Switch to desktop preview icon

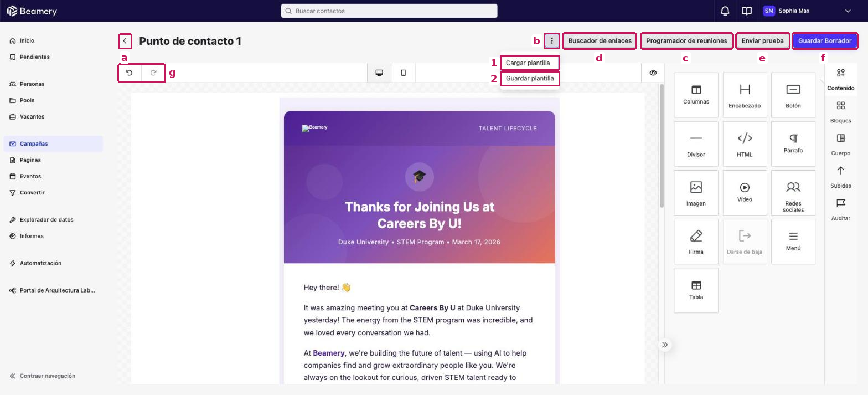379,73
